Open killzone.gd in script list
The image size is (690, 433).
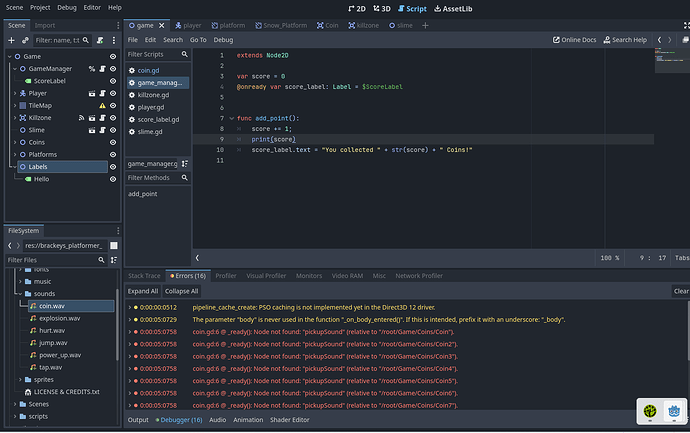click(153, 95)
